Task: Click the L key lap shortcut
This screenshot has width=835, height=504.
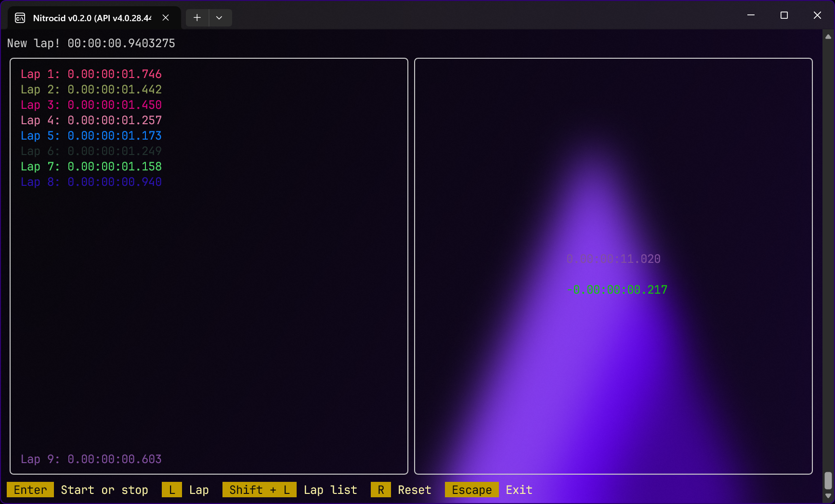Action: coord(172,490)
